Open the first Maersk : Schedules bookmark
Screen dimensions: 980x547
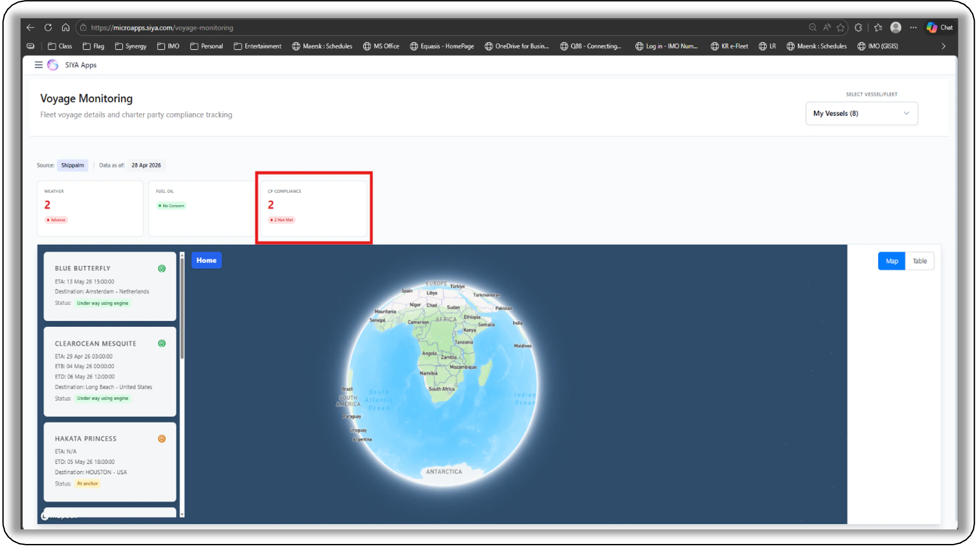[322, 46]
